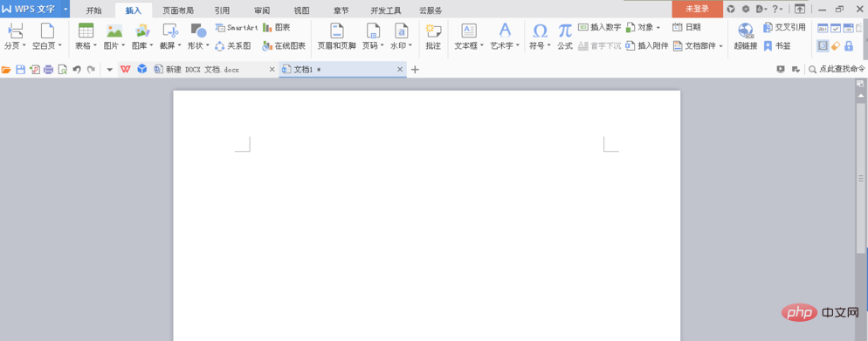Insert an 在线图表 online chart
Viewport: 868px width, 341px height.
pyautogui.click(x=284, y=46)
